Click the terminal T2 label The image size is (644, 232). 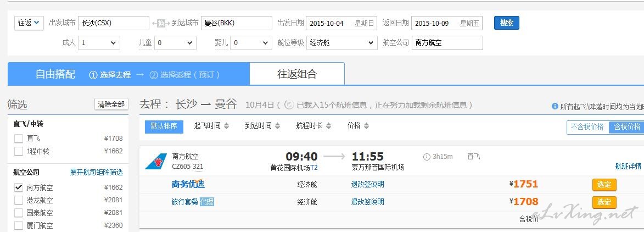314,168
